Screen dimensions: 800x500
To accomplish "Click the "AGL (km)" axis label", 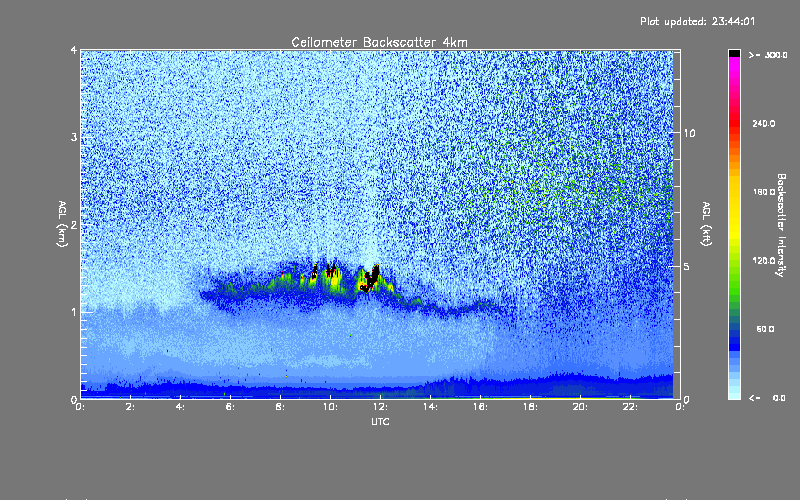I will click(62, 224).
